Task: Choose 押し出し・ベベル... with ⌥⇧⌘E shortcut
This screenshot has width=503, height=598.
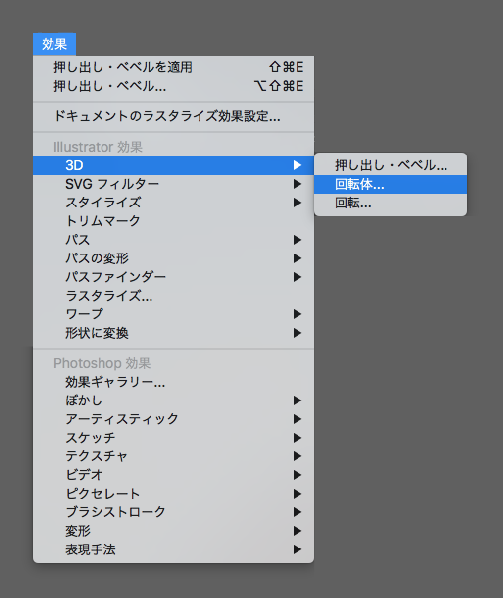Action: click(x=174, y=86)
